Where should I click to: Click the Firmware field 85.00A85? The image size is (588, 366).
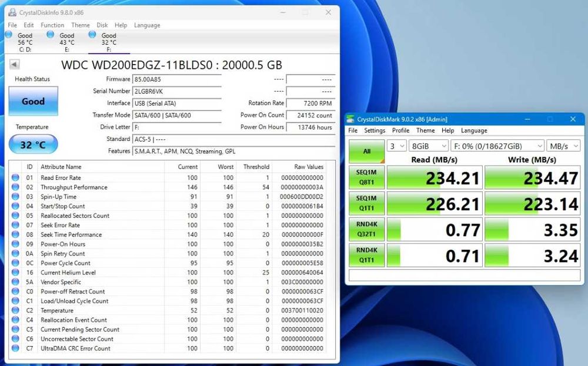177,79
